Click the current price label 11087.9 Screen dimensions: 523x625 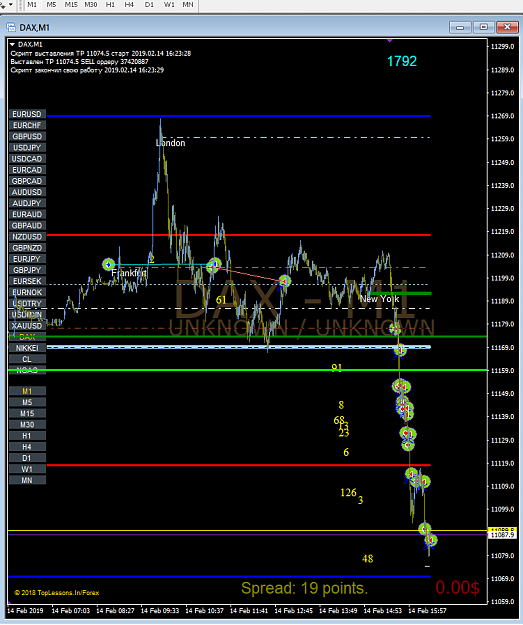pos(503,535)
